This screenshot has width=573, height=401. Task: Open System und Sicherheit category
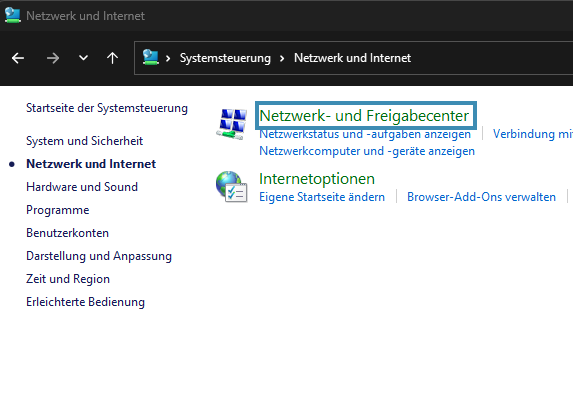point(84,141)
